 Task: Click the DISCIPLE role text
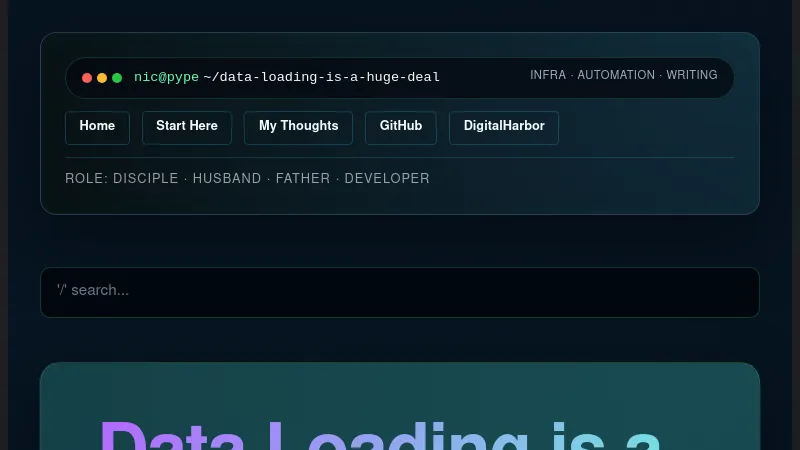point(146,179)
